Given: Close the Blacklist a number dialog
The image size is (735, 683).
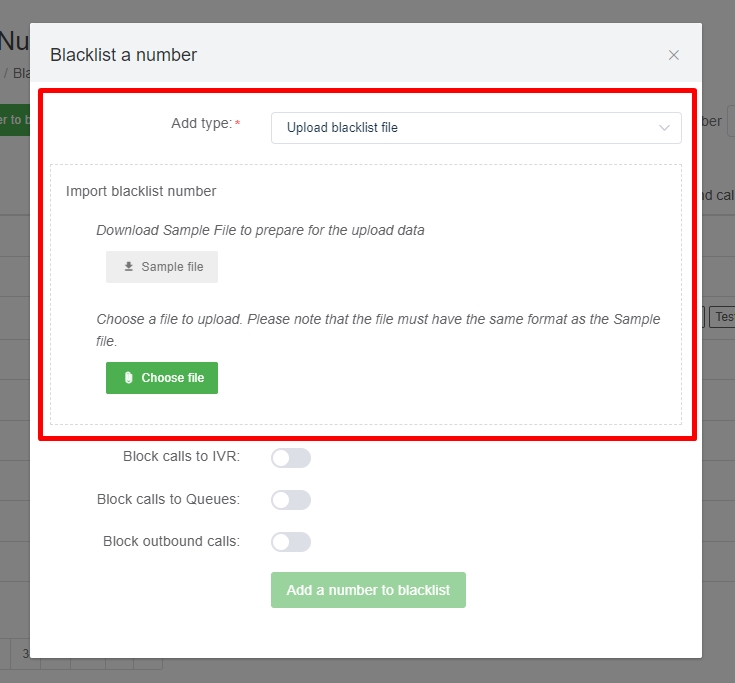Looking at the screenshot, I should 674,55.
